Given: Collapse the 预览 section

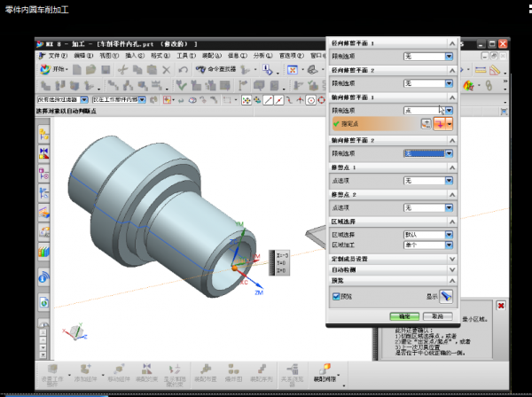Looking at the screenshot, I should tap(452, 281).
